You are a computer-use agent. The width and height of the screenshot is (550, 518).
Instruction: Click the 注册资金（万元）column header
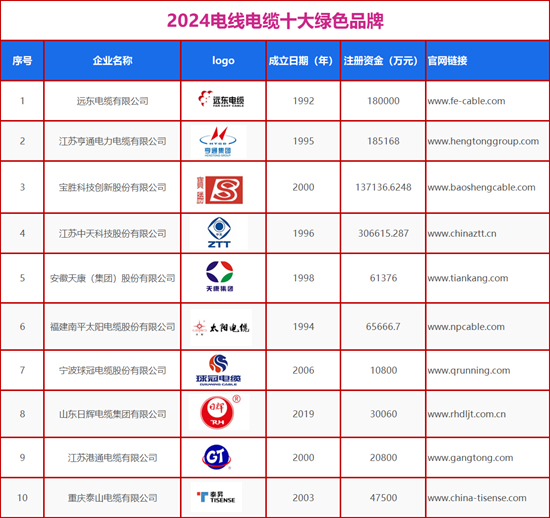[383, 61]
